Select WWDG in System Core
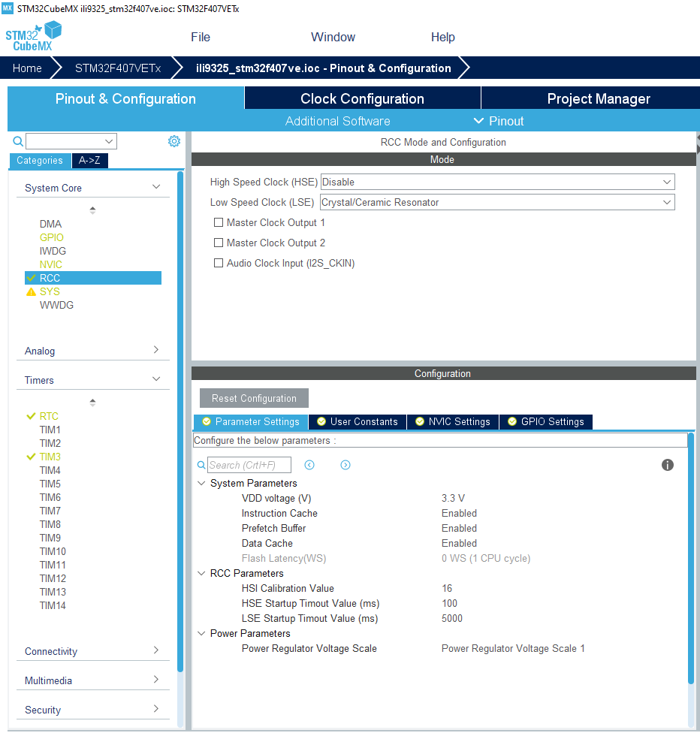 coord(56,305)
